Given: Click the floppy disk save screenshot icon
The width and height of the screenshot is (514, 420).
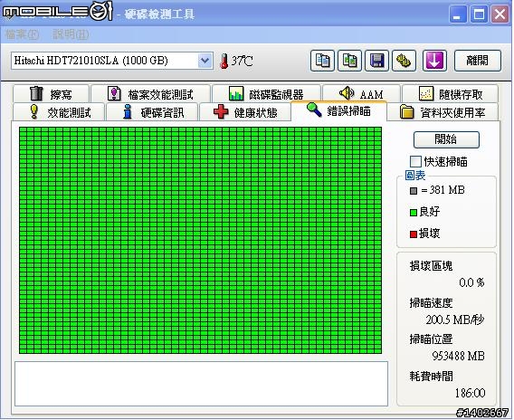Looking at the screenshot, I should 377,61.
